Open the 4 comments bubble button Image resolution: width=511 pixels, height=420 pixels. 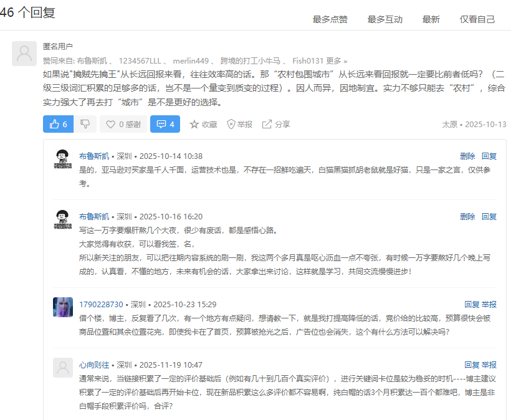tap(165, 124)
